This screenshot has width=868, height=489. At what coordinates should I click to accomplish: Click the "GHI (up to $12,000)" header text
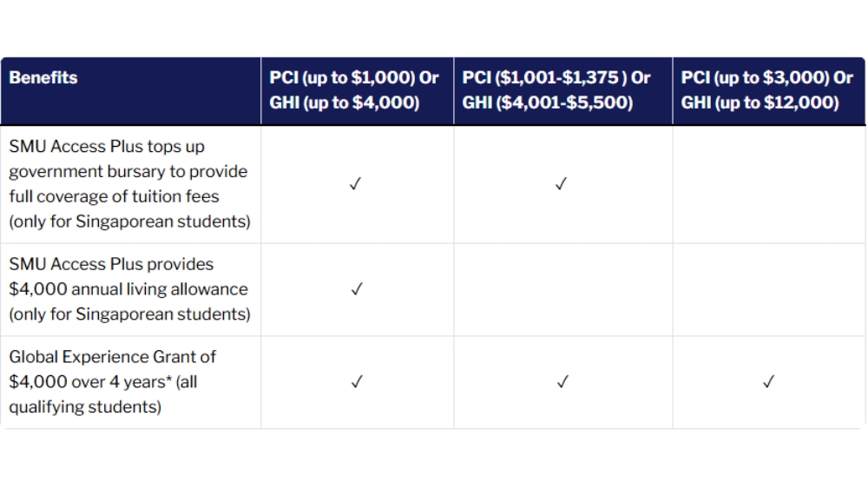coord(760,103)
